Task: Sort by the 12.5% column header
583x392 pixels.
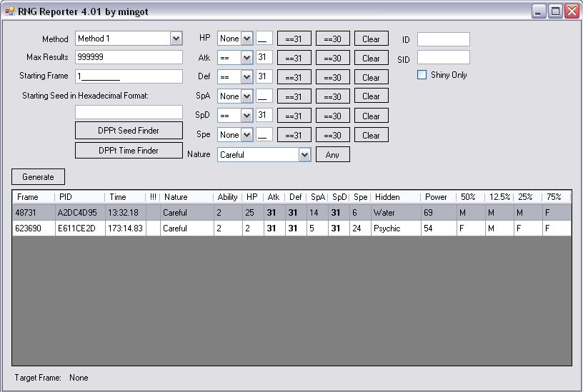Action: (499, 197)
